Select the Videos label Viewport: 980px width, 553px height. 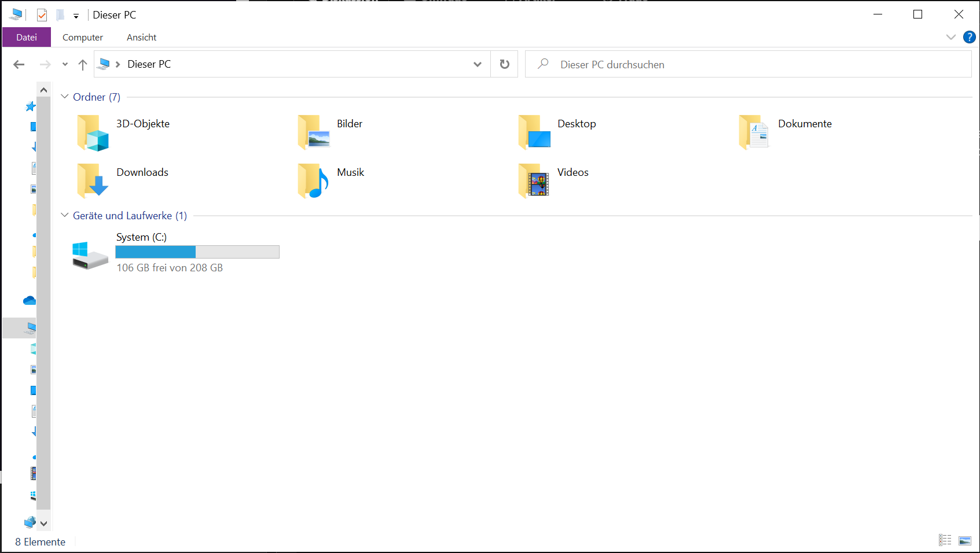(x=573, y=172)
